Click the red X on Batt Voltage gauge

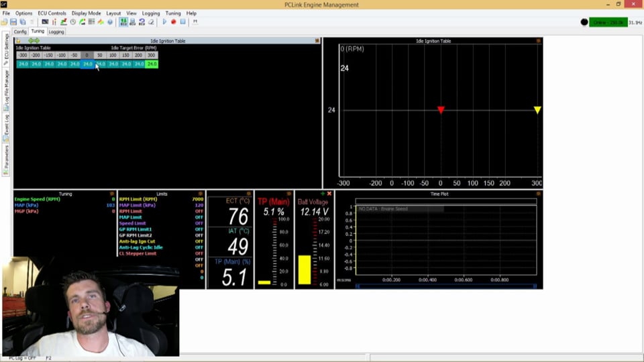[329, 193]
